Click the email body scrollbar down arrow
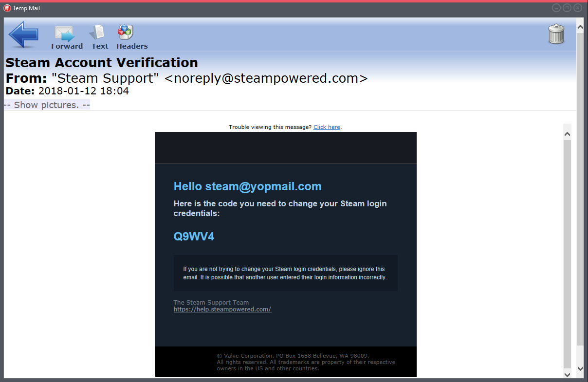This screenshot has width=588, height=382. (567, 374)
